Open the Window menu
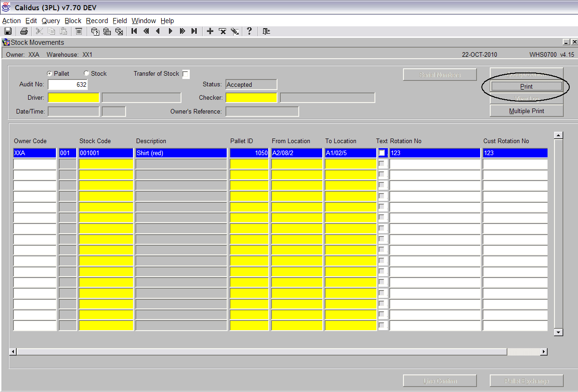 144,21
